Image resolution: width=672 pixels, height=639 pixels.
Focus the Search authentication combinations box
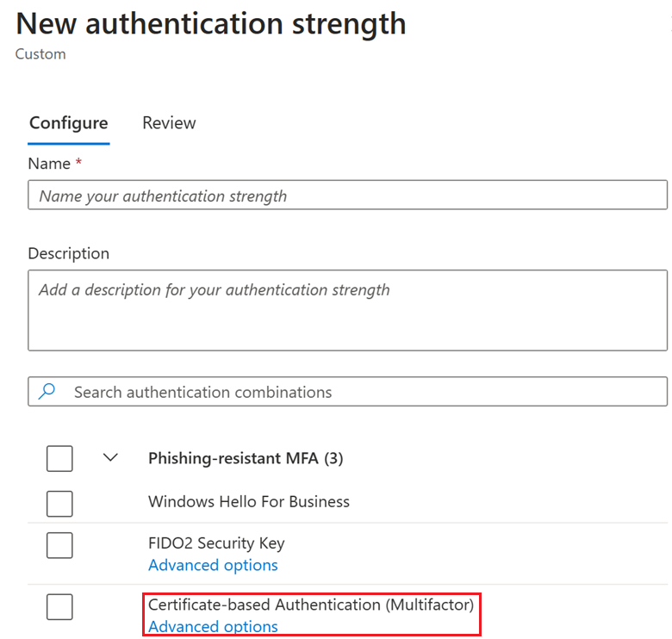362,392
